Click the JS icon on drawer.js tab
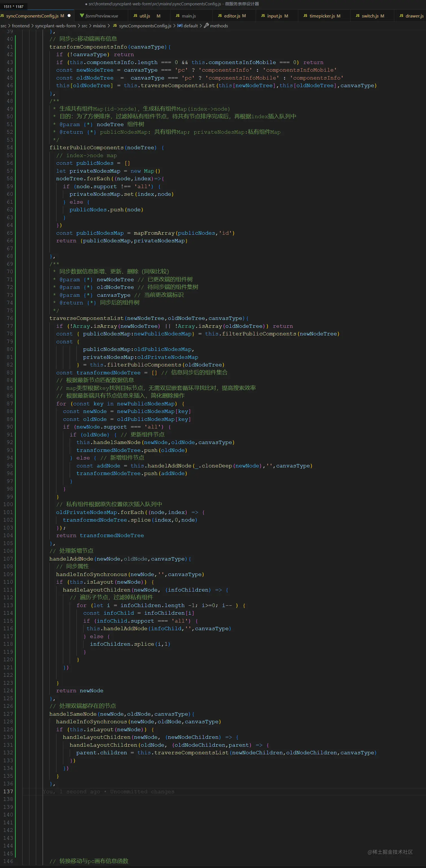Viewport: 426px width, 868px height. point(401,16)
